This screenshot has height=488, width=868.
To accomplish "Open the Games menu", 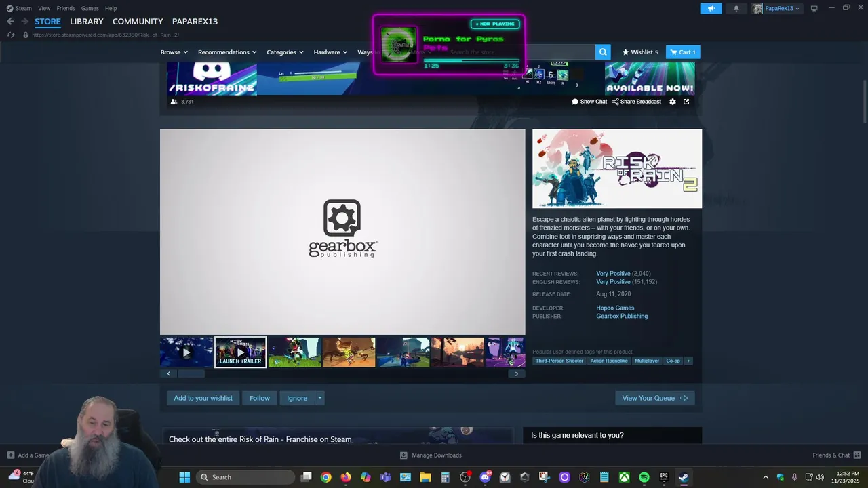I will pyautogui.click(x=90, y=8).
